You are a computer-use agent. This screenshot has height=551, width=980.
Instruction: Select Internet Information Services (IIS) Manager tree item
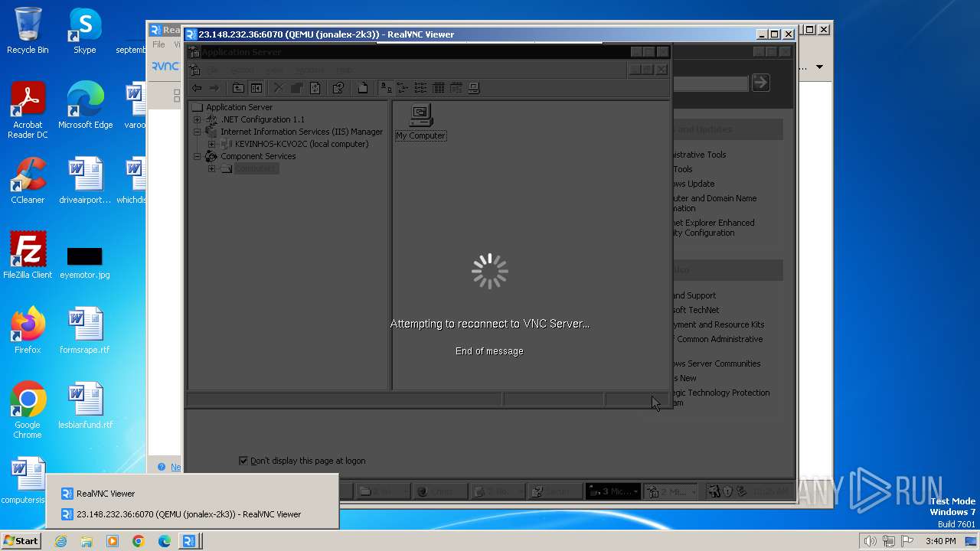302,132
